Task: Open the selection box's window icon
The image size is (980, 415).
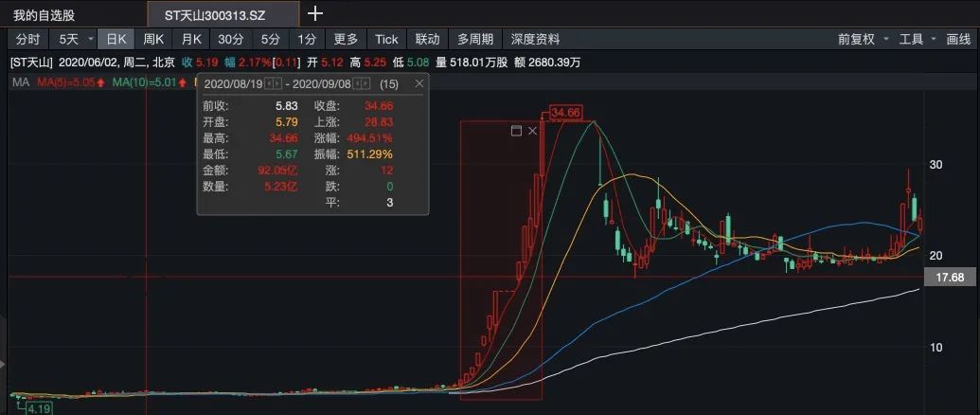Action: coord(516,131)
